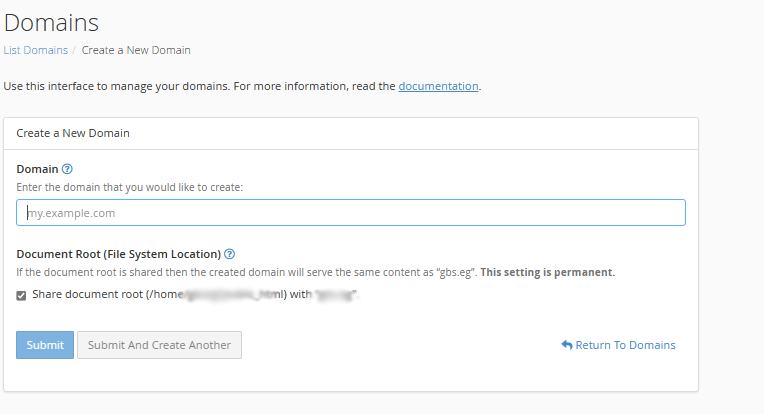This screenshot has height=414, width=764.
Task: Click the Domains page heading
Action: click(51, 21)
